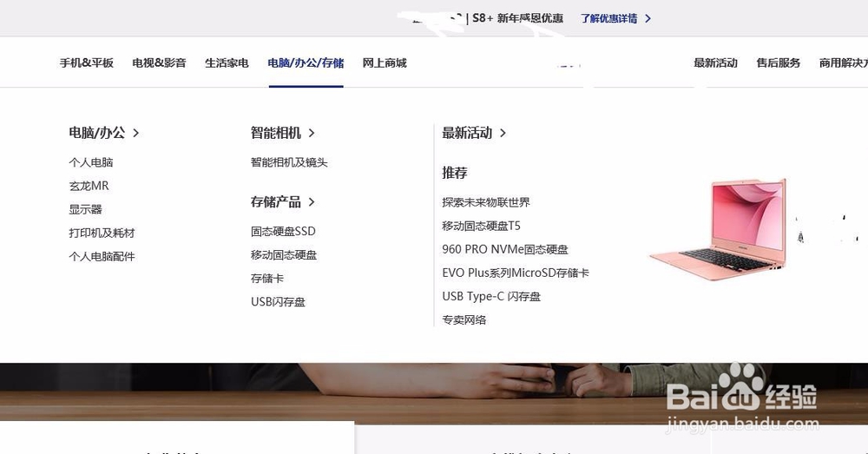Open the 智能相机 category heading
868x454 pixels.
pos(276,133)
